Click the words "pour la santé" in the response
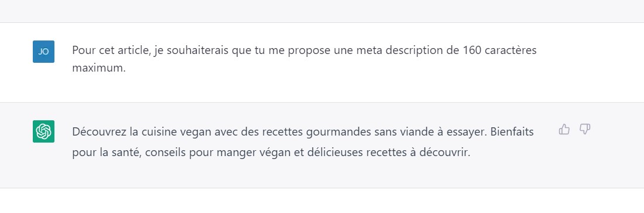Viewport: 644px width, 213px height. (x=105, y=153)
